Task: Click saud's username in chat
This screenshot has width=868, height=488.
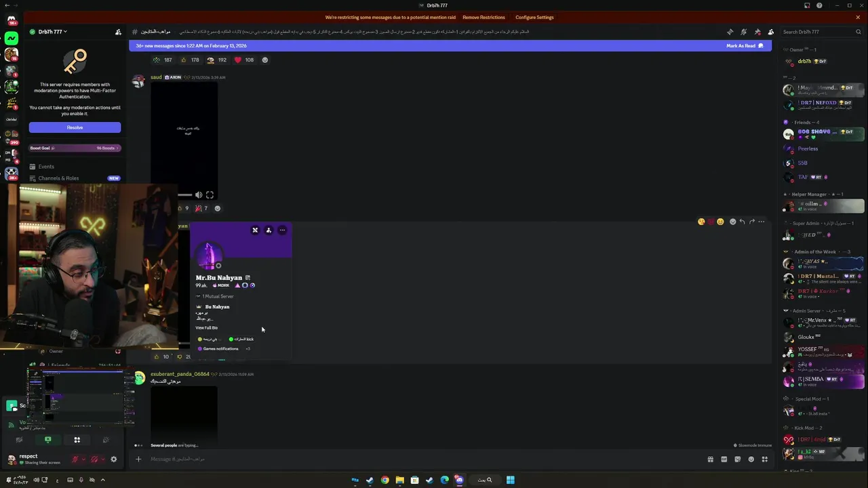Action: tap(156, 77)
